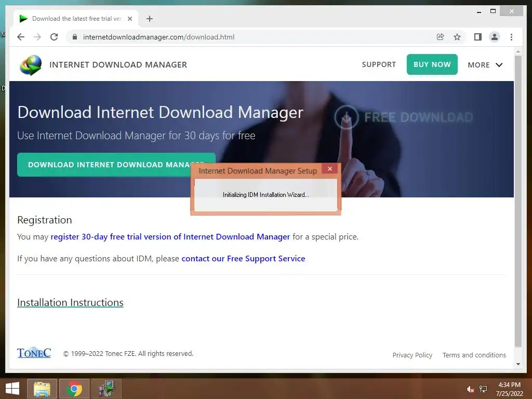
Task: Click the Tonec logo in the footer
Action: pyautogui.click(x=34, y=353)
